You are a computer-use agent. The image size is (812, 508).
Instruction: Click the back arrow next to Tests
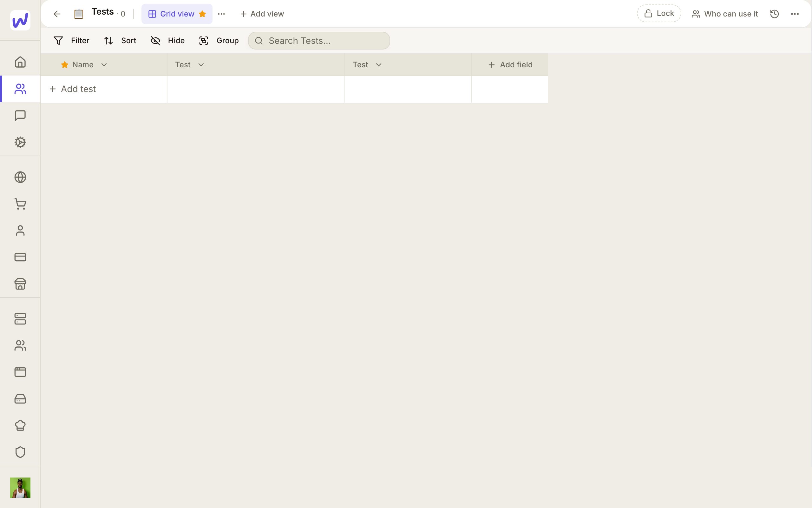pos(57,14)
